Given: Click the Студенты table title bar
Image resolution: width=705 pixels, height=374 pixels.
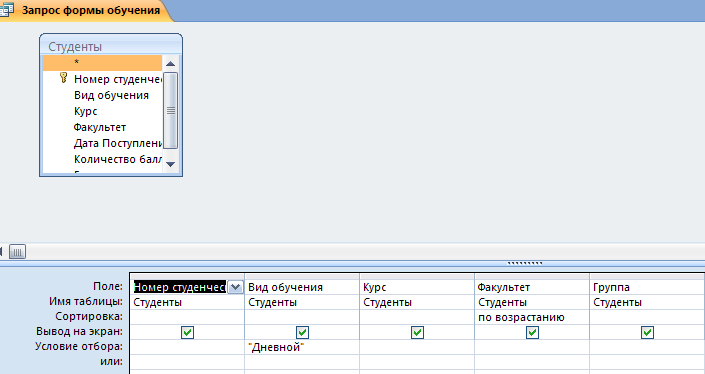Looking at the screenshot, I should click(x=111, y=46).
